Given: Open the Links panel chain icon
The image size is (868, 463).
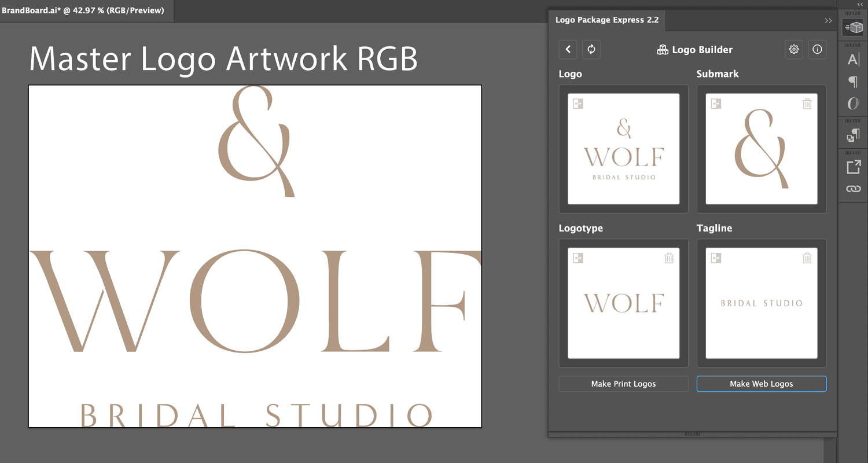Looking at the screenshot, I should tap(854, 188).
